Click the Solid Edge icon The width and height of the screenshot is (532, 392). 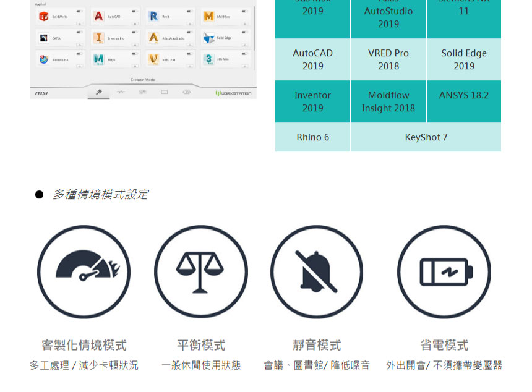pyautogui.click(x=208, y=38)
